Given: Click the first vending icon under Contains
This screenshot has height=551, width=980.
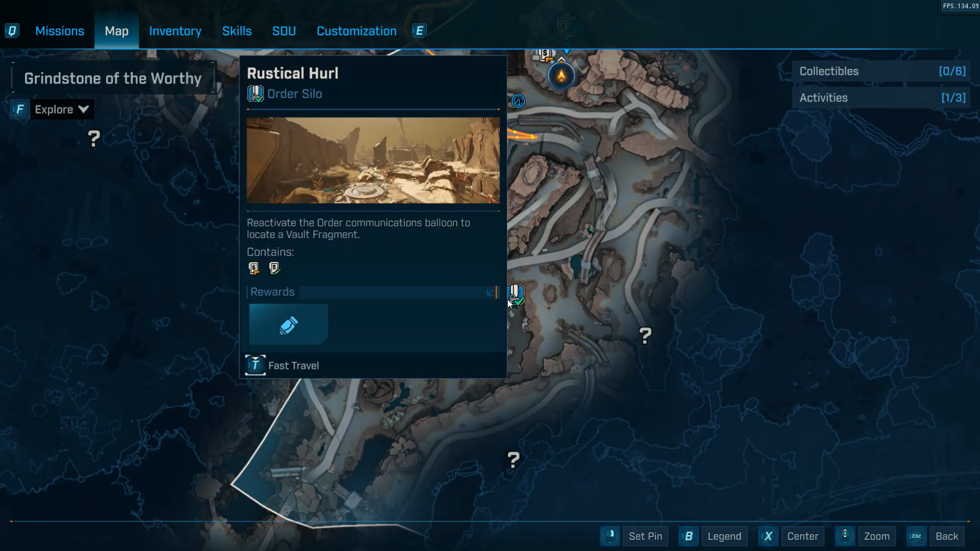Looking at the screenshot, I should click(254, 268).
